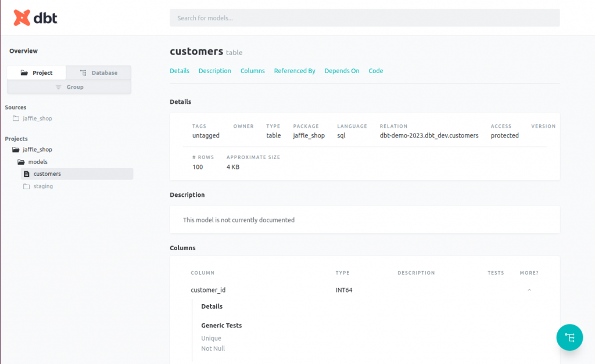Image resolution: width=595 pixels, height=364 pixels.
Task: Jump to the Code section link
Action: (376, 71)
